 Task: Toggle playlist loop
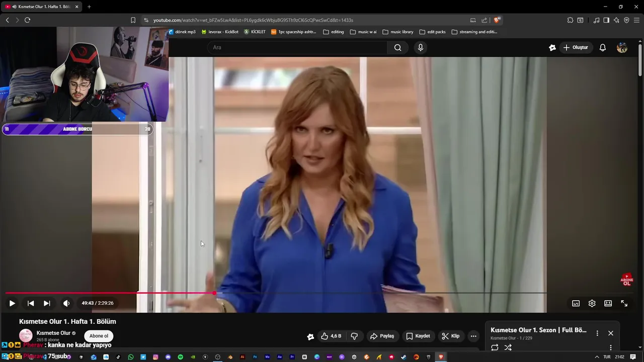(495, 347)
